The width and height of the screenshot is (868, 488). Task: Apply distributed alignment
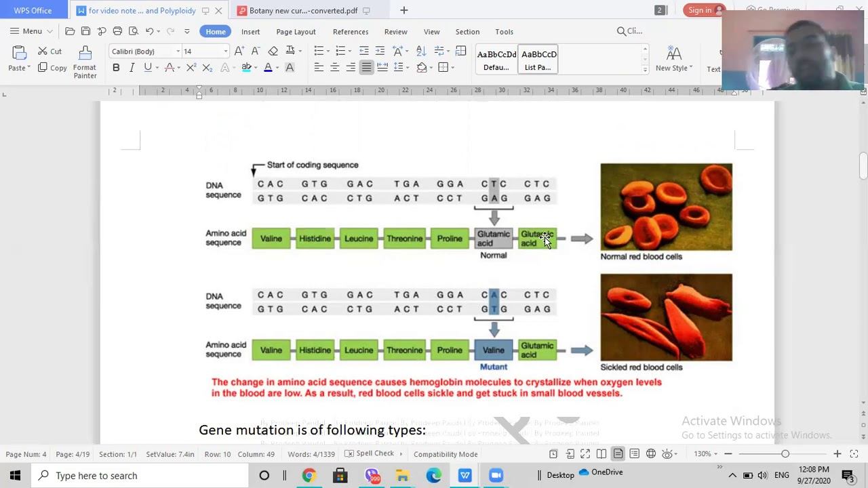[382, 67]
